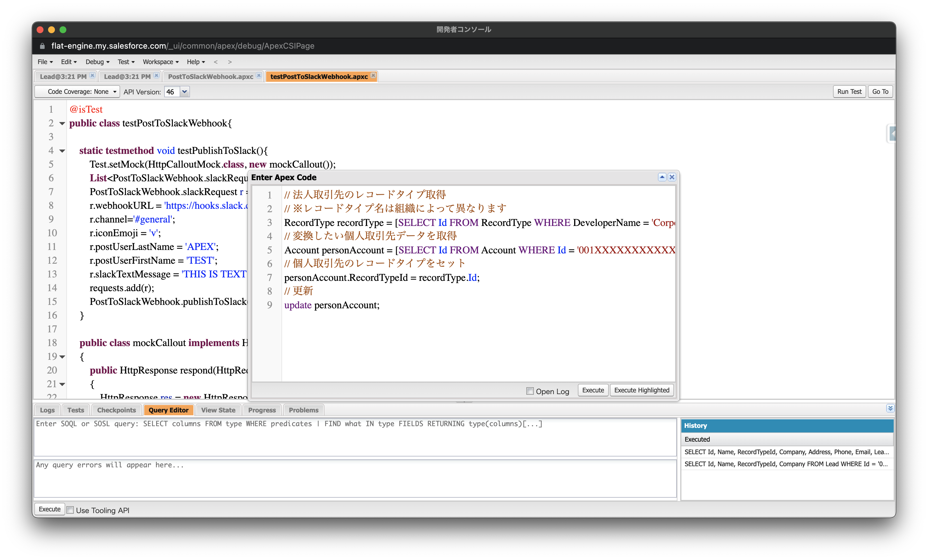Image resolution: width=928 pixels, height=560 pixels.
Task: Click the API Version value field
Action: point(172,92)
